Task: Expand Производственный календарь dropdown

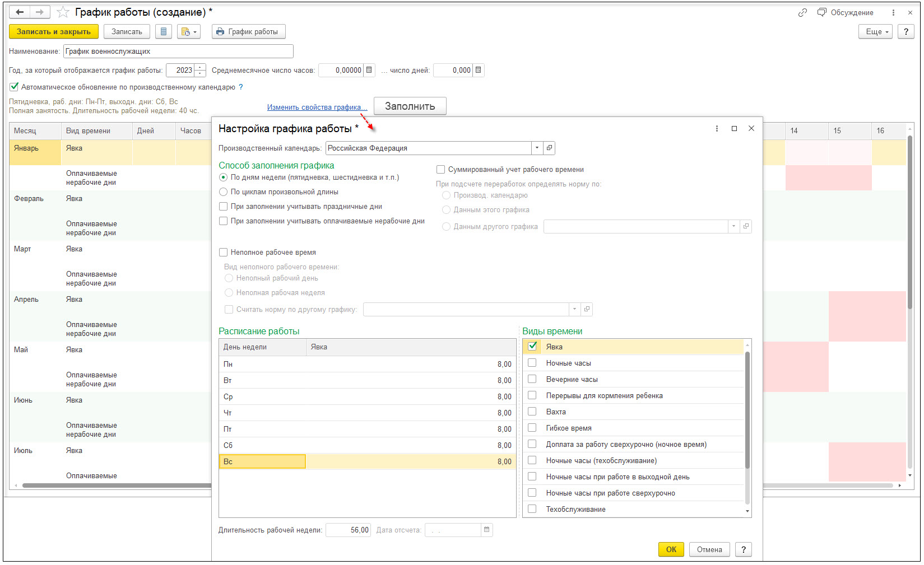Action: 537,148
